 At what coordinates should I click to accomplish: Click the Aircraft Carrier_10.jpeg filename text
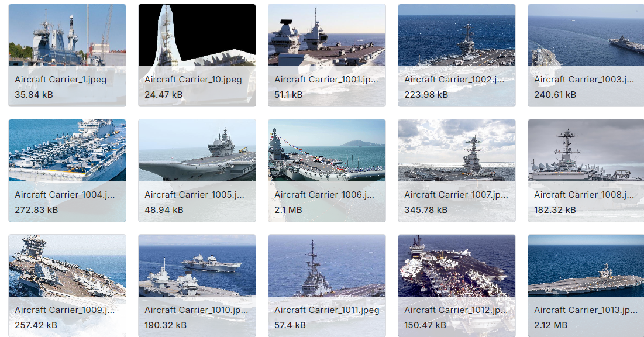pyautogui.click(x=193, y=80)
